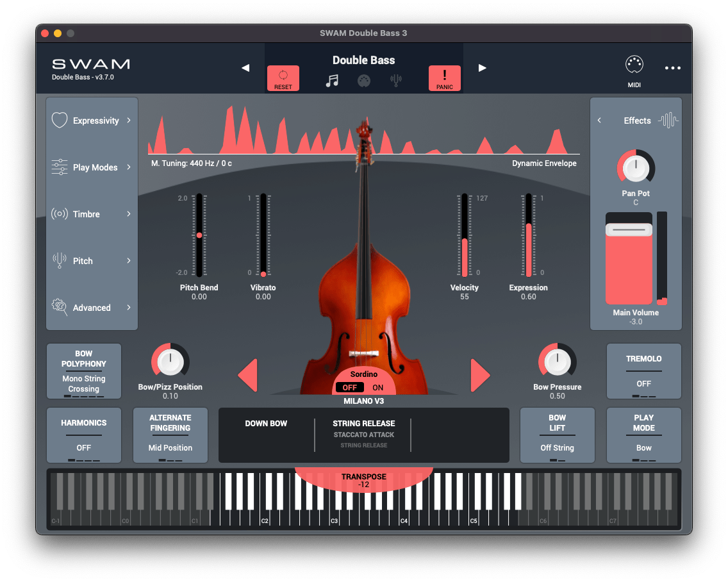Open the MIDI settings icon
This screenshot has width=728, height=582.
(x=634, y=64)
